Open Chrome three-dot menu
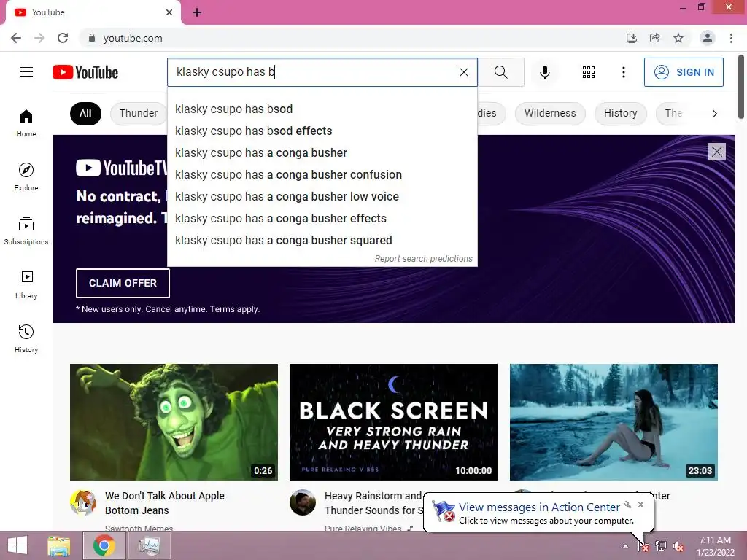Image resolution: width=747 pixels, height=560 pixels. [x=731, y=38]
